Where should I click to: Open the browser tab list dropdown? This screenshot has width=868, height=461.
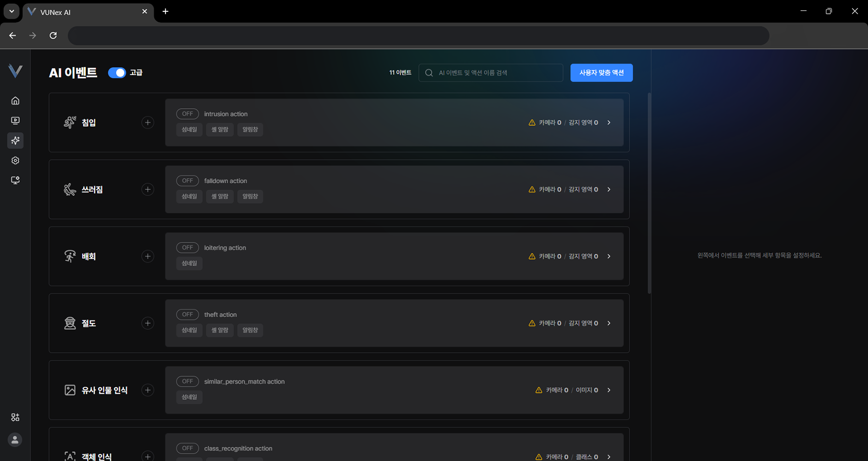(11, 11)
